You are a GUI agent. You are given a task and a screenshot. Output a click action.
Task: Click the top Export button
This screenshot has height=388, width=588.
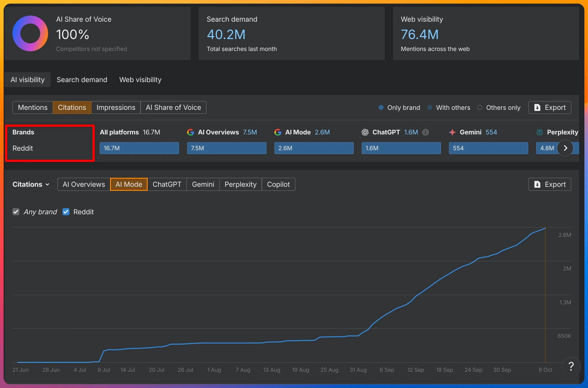550,107
